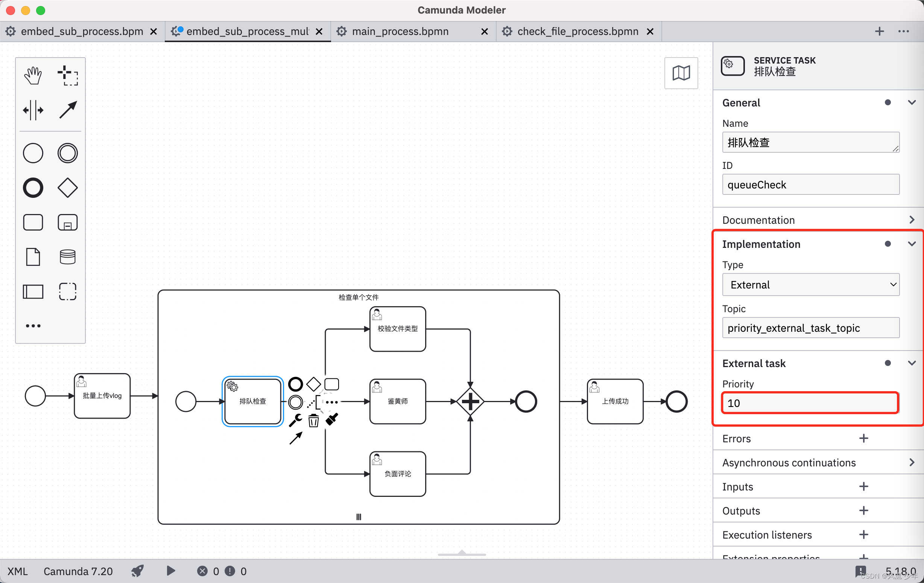Screen dimensions: 924x583
Task: Select the rectangle selection tool
Action: 67,74
